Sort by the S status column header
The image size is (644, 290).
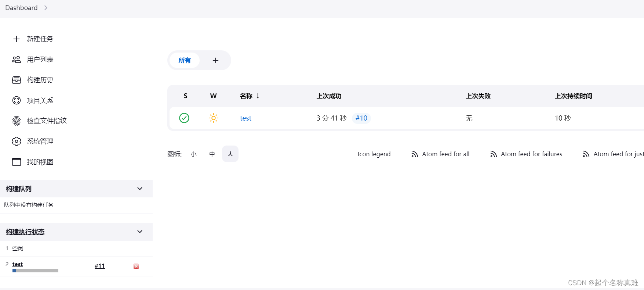(x=185, y=96)
